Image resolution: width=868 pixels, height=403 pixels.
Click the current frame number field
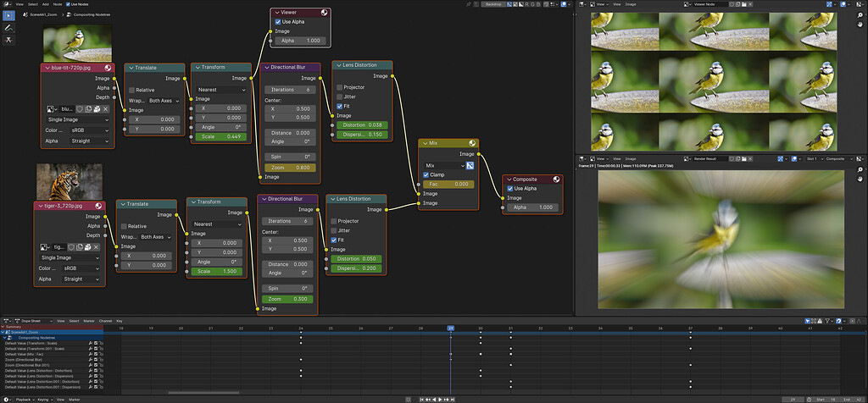793,399
